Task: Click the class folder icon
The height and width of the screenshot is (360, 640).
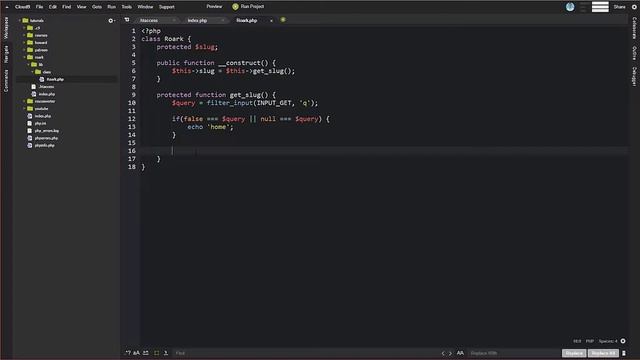Action: [x=38, y=72]
